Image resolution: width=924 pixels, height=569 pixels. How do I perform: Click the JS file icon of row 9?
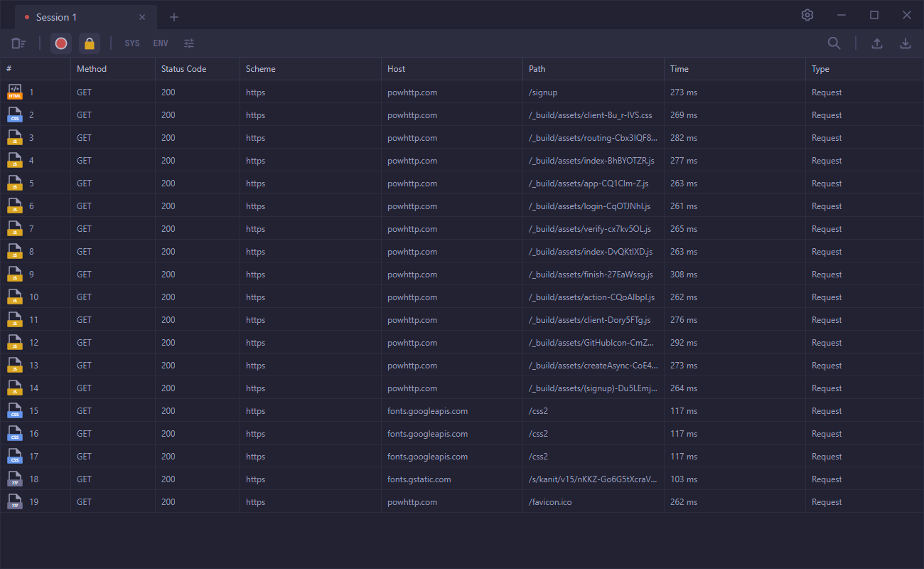15,274
